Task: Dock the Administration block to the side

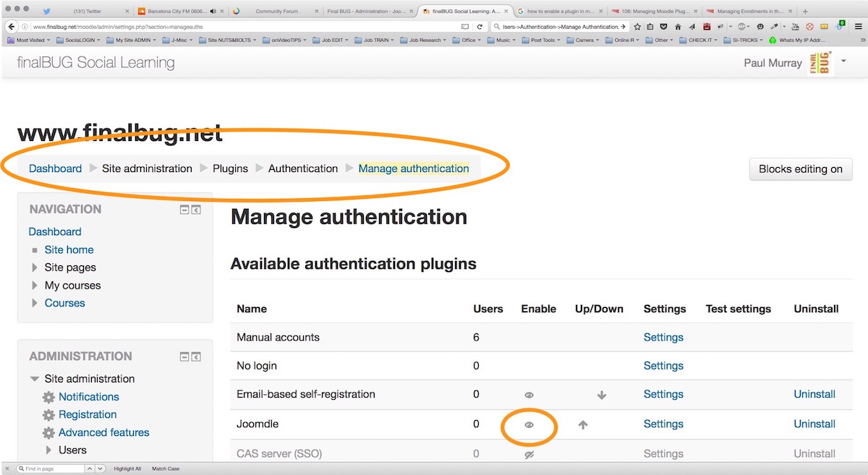Action: click(196, 356)
